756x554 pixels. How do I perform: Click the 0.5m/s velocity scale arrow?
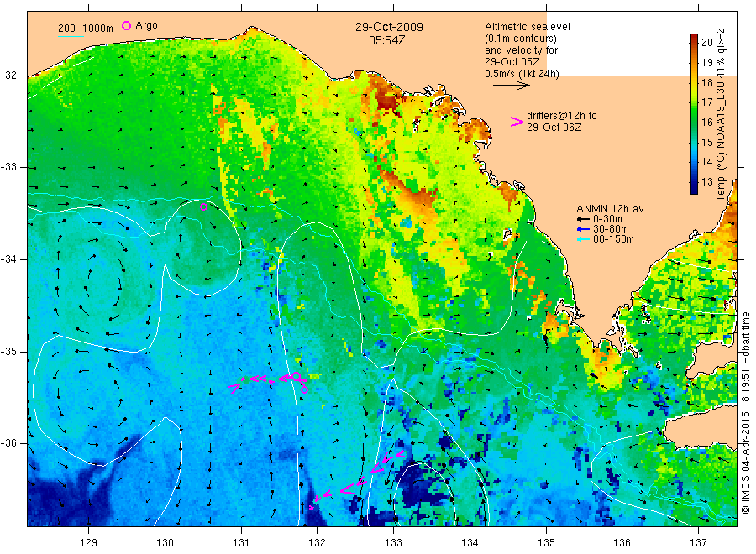511,86
